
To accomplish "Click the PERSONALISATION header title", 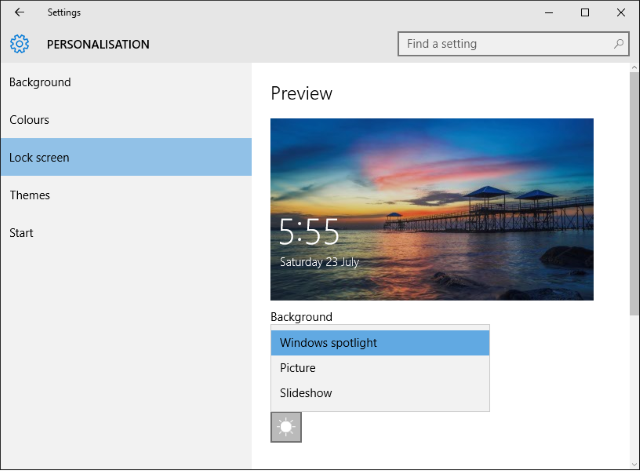I will [98, 44].
